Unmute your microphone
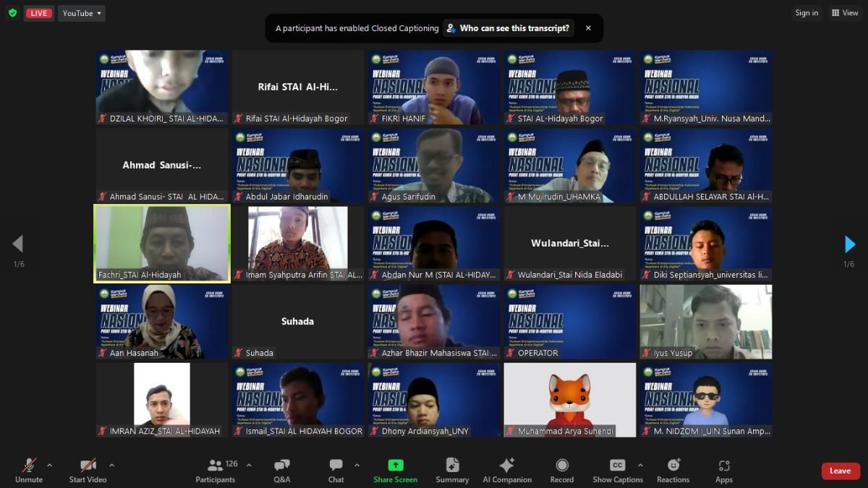The height and width of the screenshot is (488, 868). [x=29, y=470]
